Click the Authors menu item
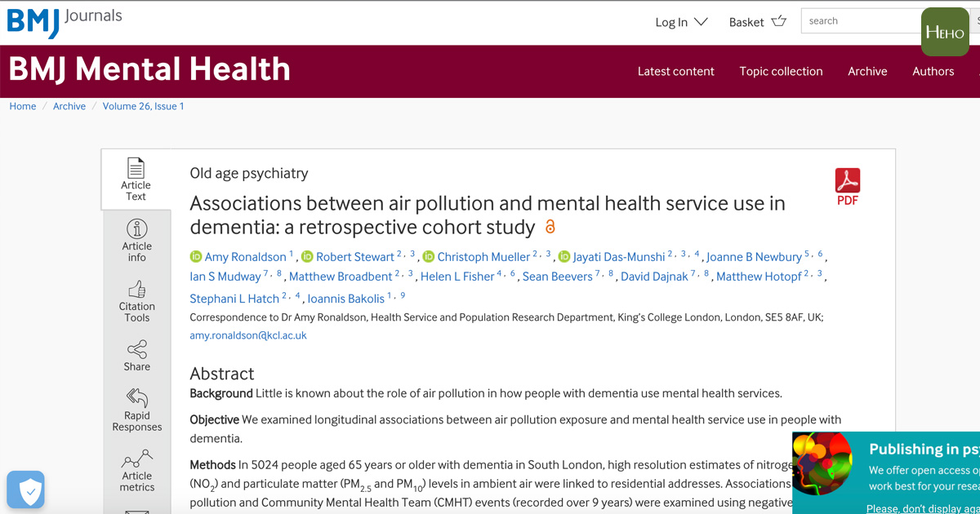Viewport: 980px width, 514px height. click(x=933, y=71)
